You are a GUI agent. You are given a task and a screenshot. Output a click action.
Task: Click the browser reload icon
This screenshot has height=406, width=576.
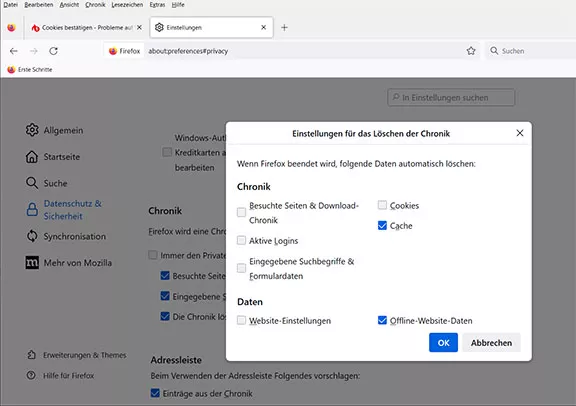54,51
